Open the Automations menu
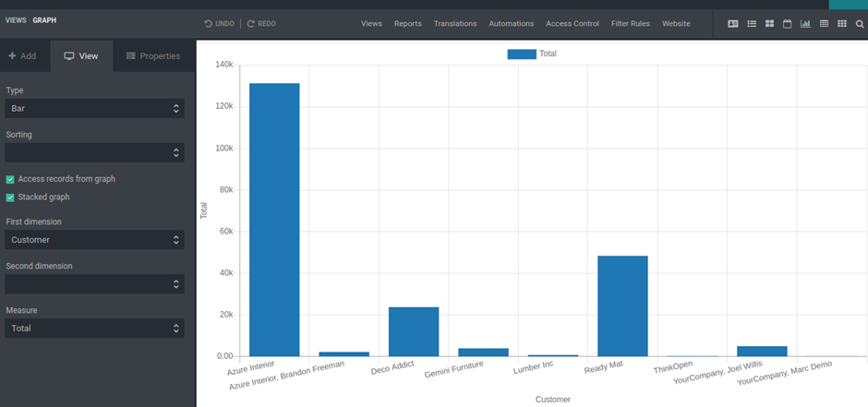The image size is (868, 407). point(511,24)
